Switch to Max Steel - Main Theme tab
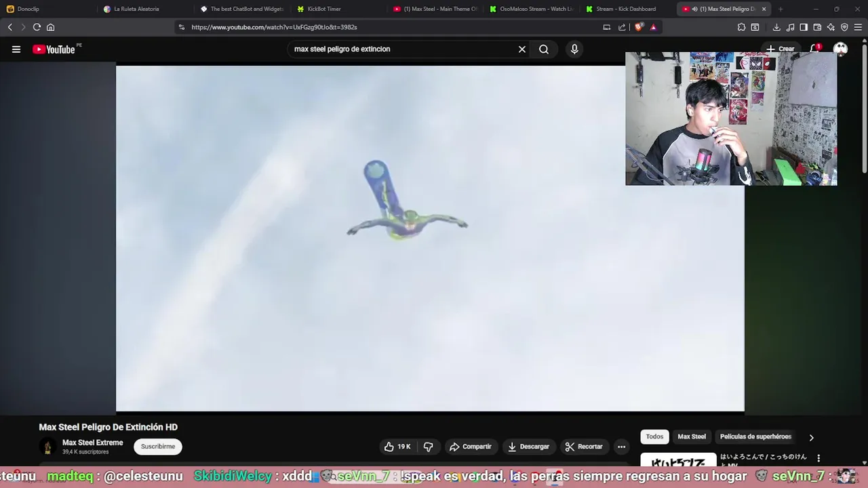Viewport: 868px width, 488px height. [x=436, y=9]
